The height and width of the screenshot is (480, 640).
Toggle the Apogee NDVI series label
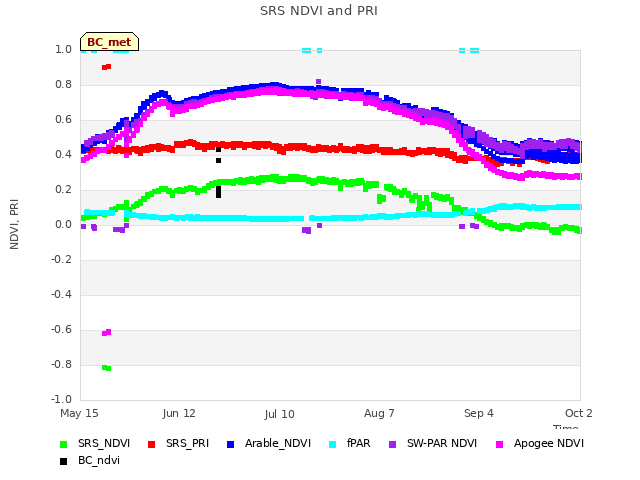549,444
